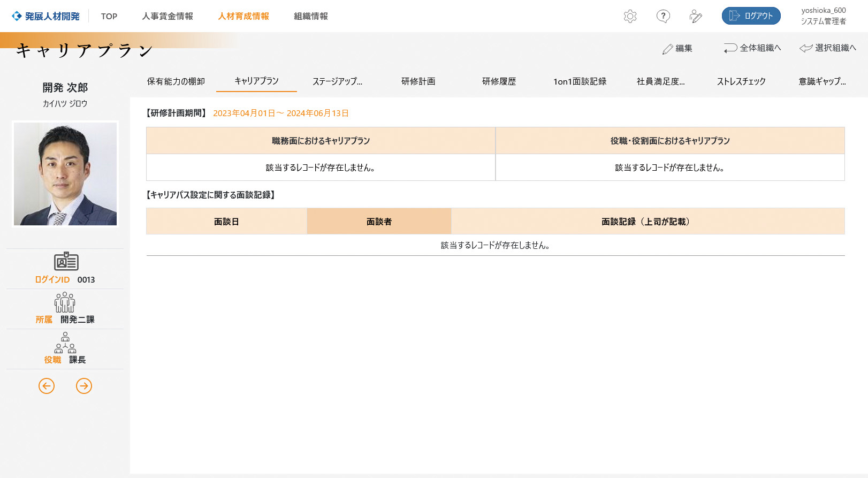Go to next employee with right arrow

(x=84, y=386)
